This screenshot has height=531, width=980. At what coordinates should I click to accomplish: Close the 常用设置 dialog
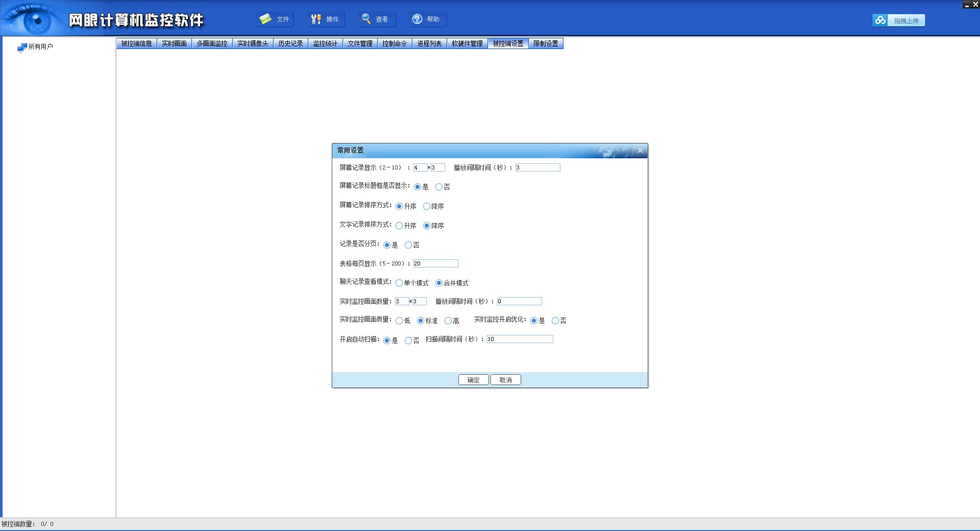tap(640, 151)
